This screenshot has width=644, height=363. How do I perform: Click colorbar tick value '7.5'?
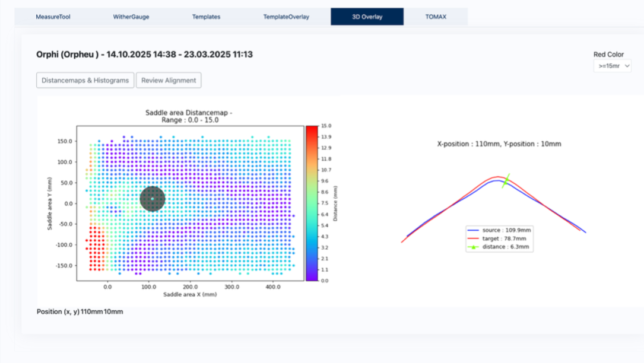coord(325,203)
